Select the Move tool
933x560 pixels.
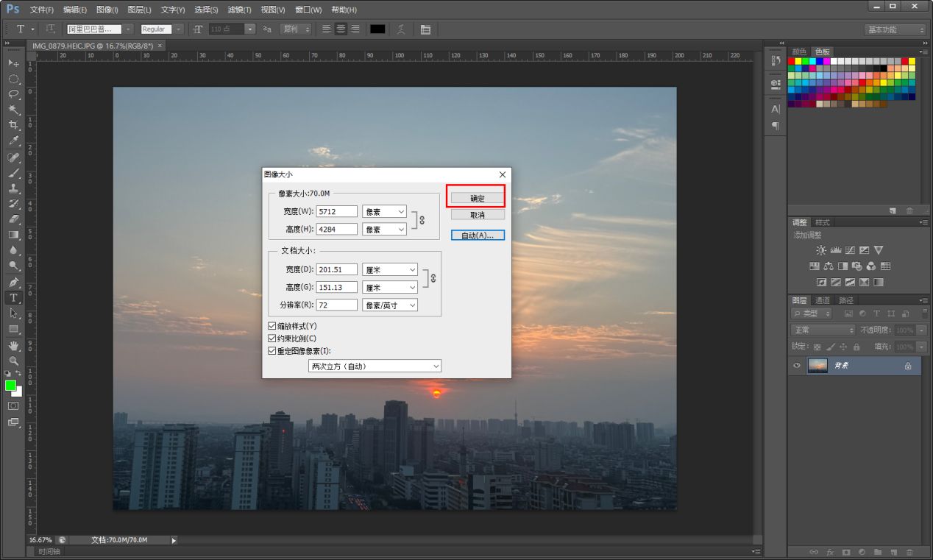pos(13,63)
